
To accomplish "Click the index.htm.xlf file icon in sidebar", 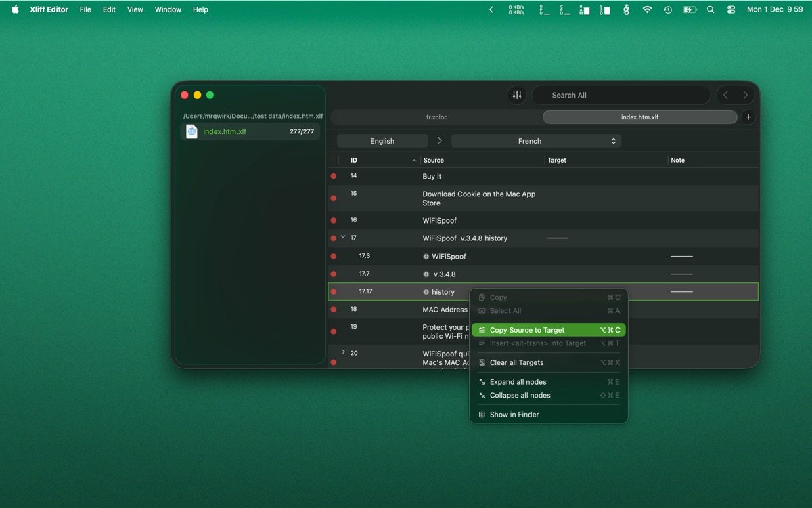I will 191,131.
